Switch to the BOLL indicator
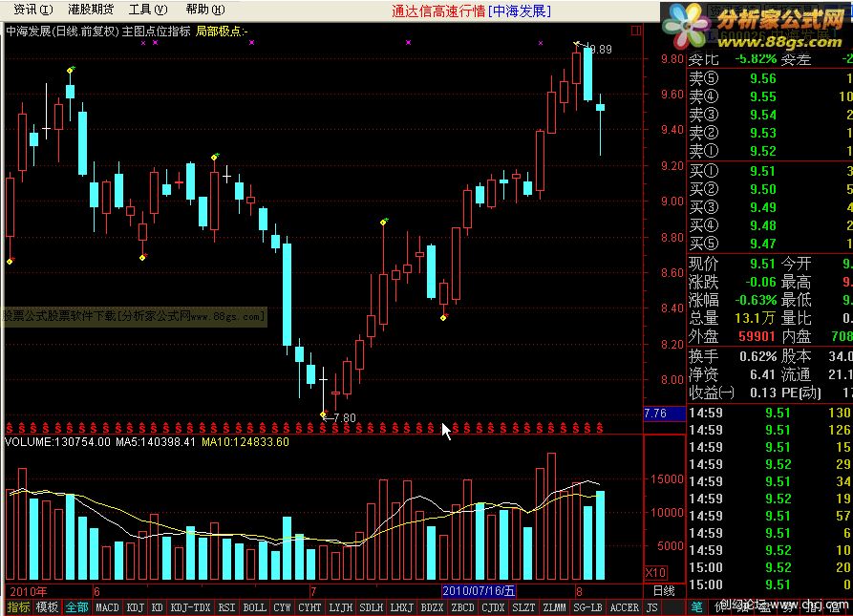 (x=255, y=607)
